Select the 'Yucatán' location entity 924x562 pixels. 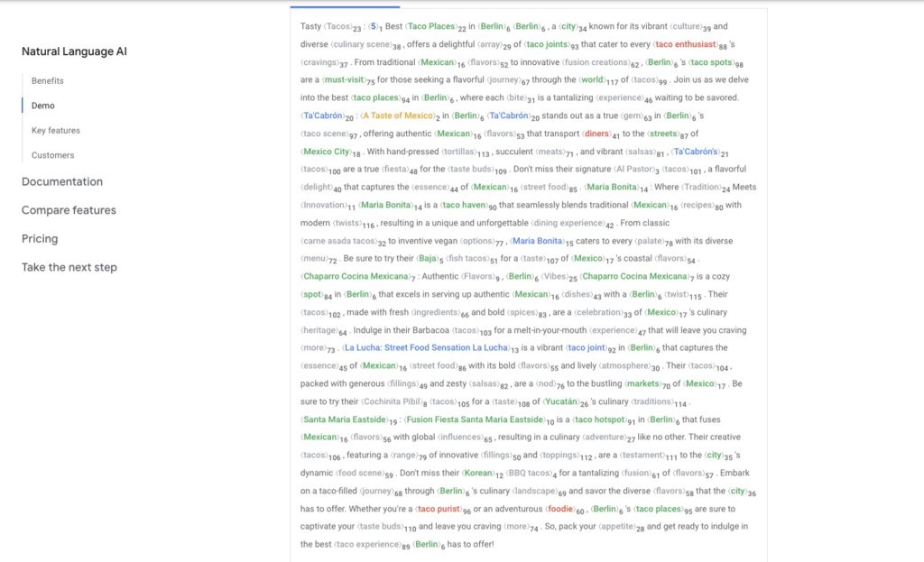pos(561,401)
